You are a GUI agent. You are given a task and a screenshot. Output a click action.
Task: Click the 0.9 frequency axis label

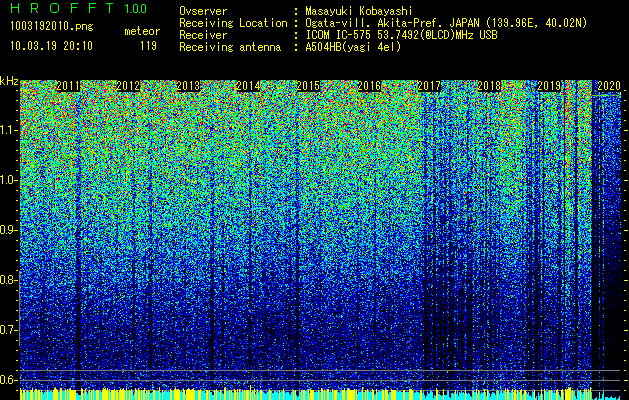click(x=9, y=230)
